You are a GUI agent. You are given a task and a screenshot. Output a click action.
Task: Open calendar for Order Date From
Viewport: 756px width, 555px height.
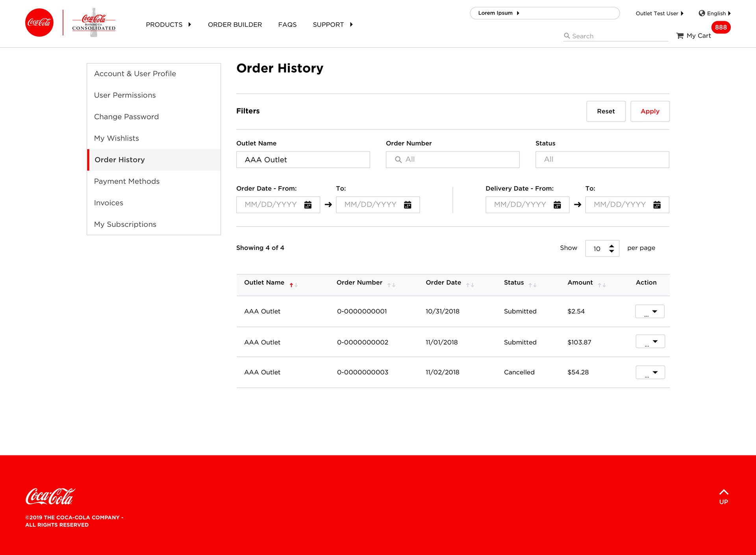(x=308, y=205)
